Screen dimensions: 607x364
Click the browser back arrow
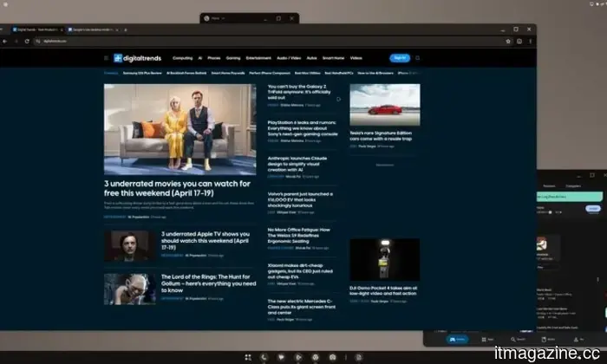tap(4, 41)
